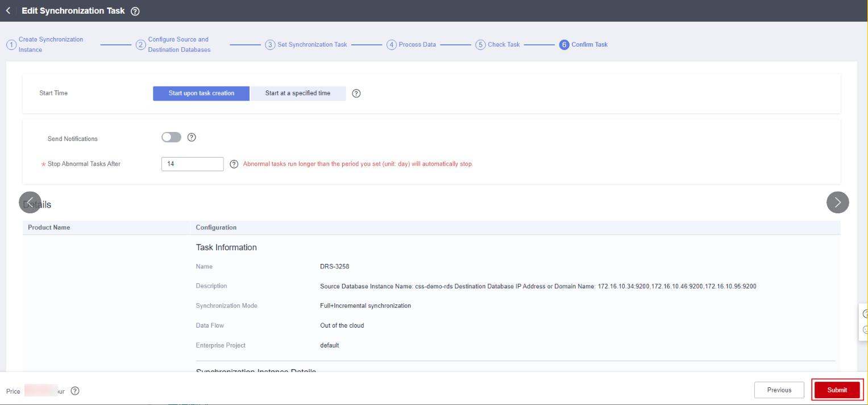868x405 pixels.
Task: Select step 6 Confirm Task
Action: pyautogui.click(x=584, y=44)
